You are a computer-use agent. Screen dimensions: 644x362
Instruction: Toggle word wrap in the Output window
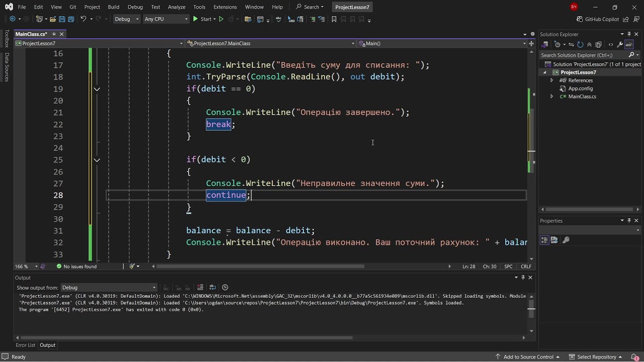[212, 288]
